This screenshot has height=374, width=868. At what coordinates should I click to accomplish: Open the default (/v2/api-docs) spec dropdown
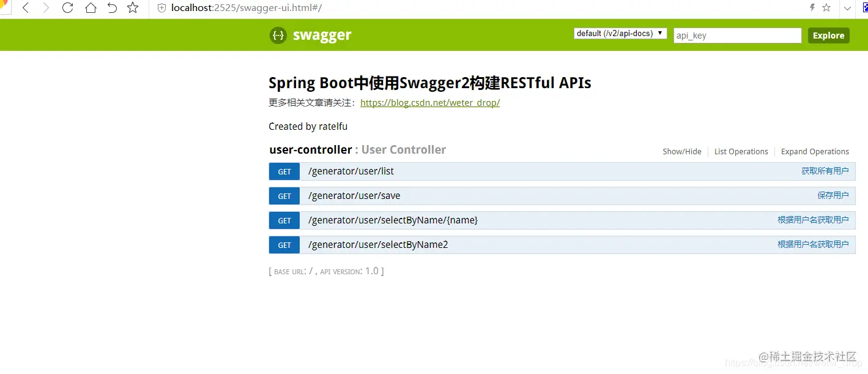tap(620, 34)
